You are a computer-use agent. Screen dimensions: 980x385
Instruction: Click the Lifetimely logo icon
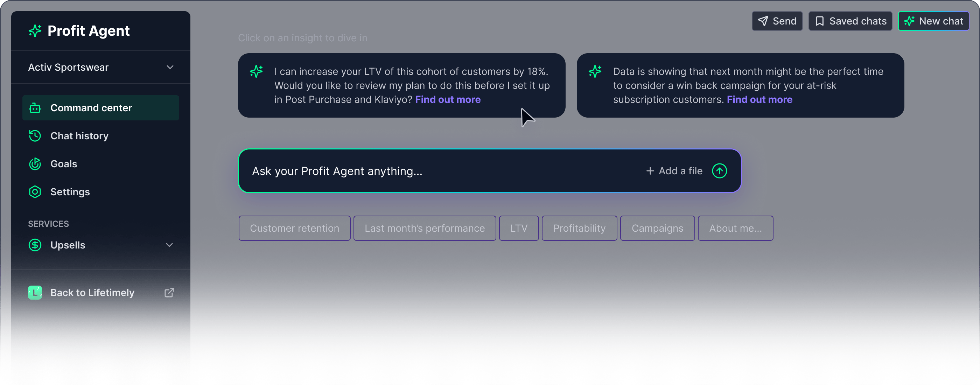coord(35,293)
